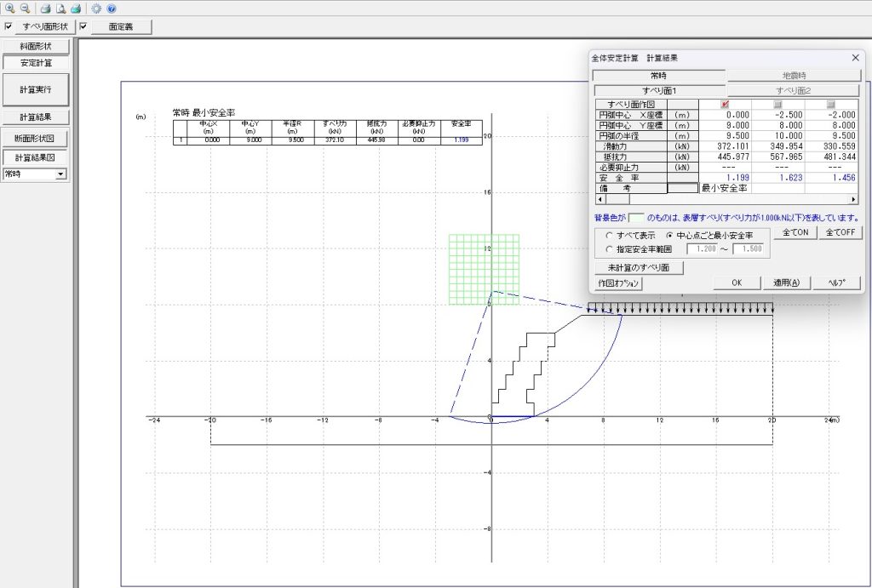Screen dimensions: 872x588
Task: Click the green printer icon in toolbar
Action: pyautogui.click(x=76, y=9)
